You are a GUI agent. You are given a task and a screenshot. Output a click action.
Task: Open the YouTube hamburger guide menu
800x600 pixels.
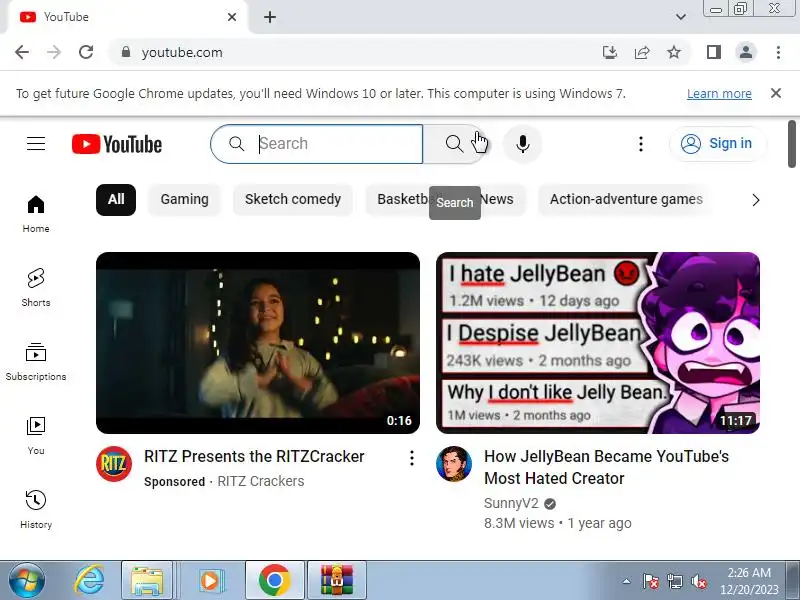point(36,144)
